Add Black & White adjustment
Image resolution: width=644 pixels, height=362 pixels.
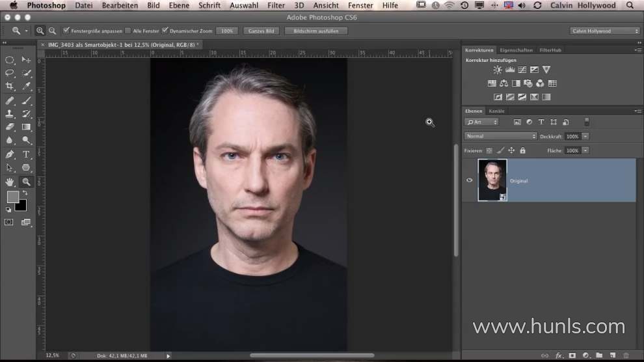(516, 83)
